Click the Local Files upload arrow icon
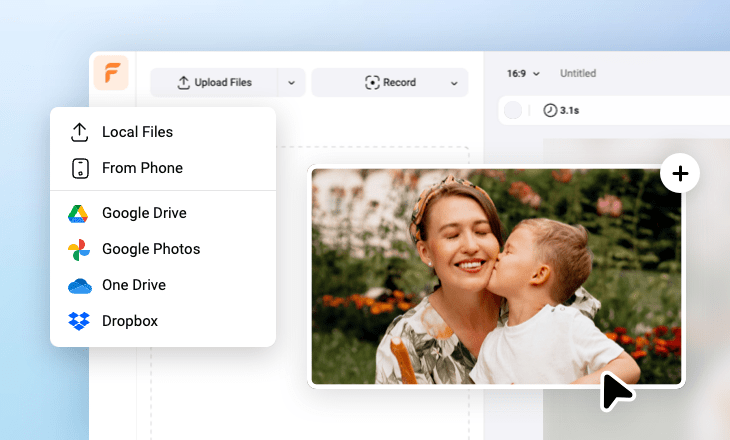Image resolution: width=730 pixels, height=440 pixels. click(80, 132)
